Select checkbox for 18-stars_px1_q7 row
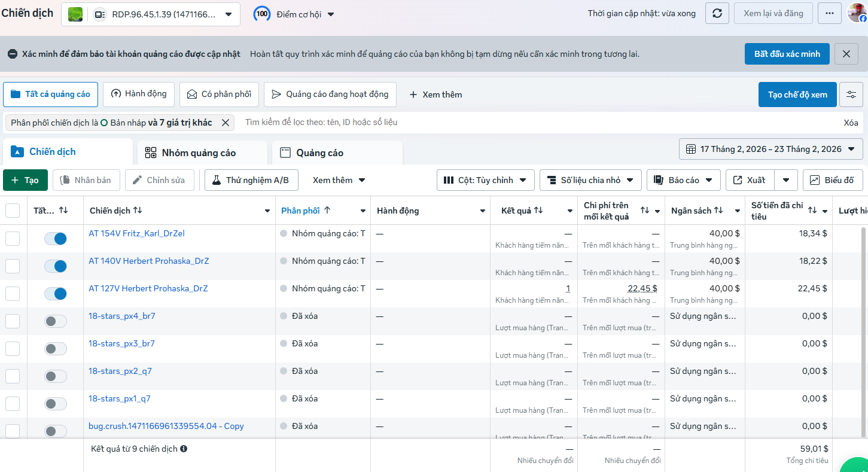Image resolution: width=868 pixels, height=472 pixels. (x=13, y=404)
